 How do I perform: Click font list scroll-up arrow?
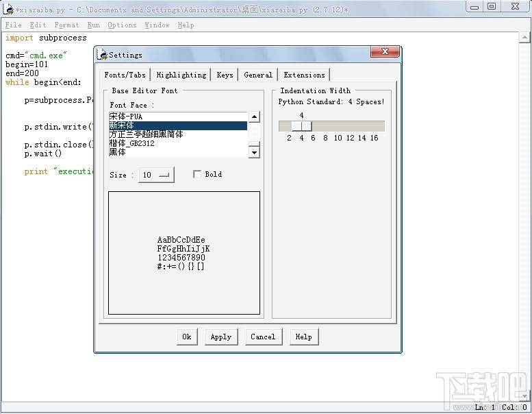[254, 117]
